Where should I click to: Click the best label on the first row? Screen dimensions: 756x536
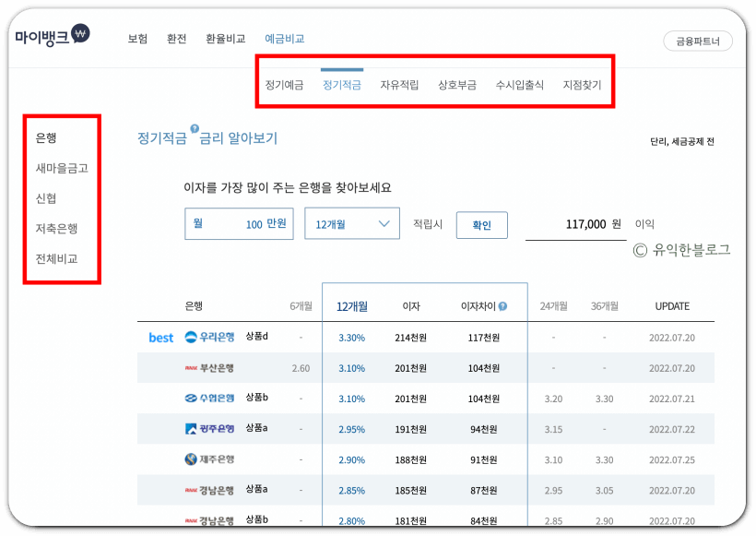[161, 338]
